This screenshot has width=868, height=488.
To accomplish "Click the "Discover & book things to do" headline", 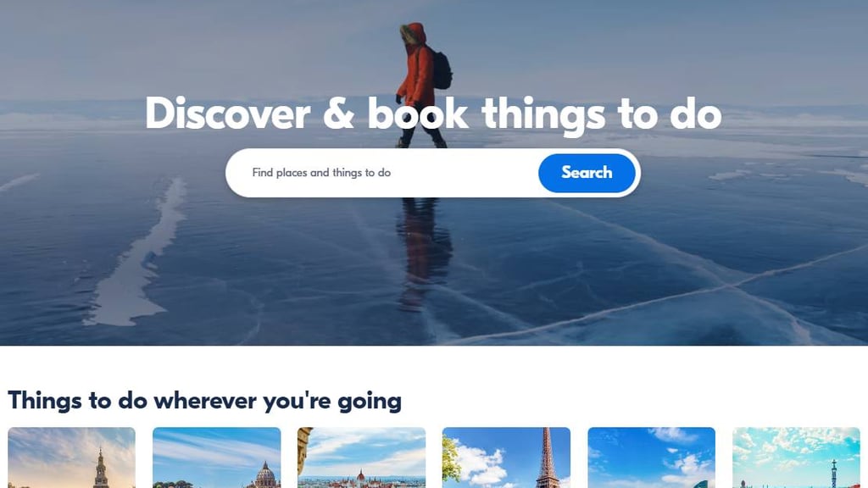I will (433, 114).
